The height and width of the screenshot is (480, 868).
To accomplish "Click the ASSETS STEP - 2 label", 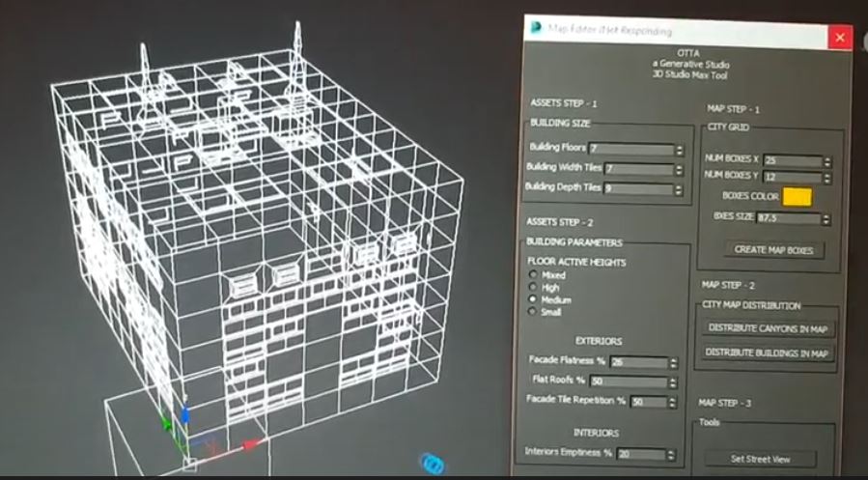I will (x=559, y=222).
